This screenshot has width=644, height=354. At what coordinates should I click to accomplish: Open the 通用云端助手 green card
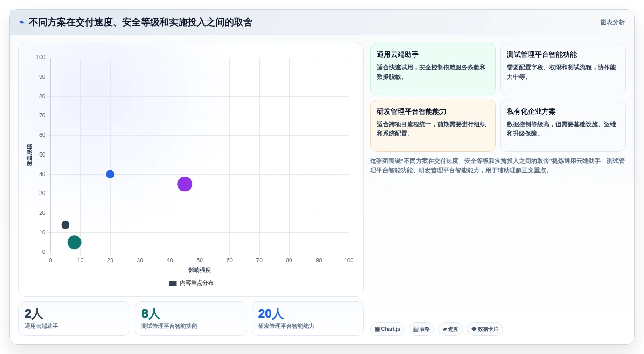coord(433,69)
